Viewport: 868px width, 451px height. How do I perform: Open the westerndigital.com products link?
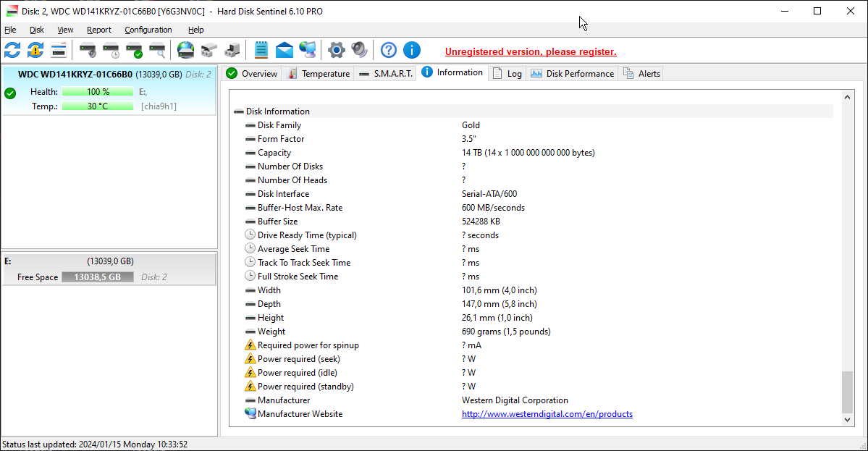click(x=547, y=414)
